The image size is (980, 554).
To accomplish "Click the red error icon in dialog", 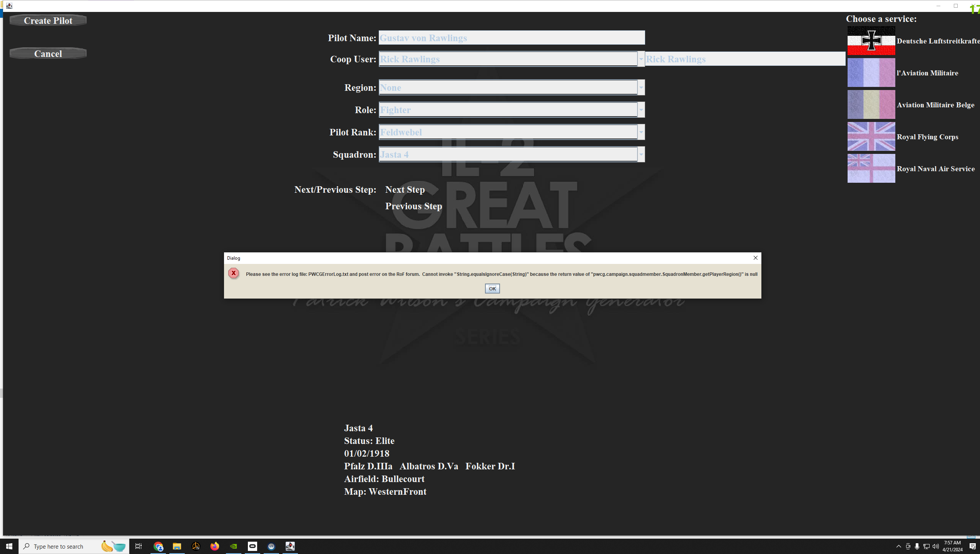I will [x=233, y=273].
